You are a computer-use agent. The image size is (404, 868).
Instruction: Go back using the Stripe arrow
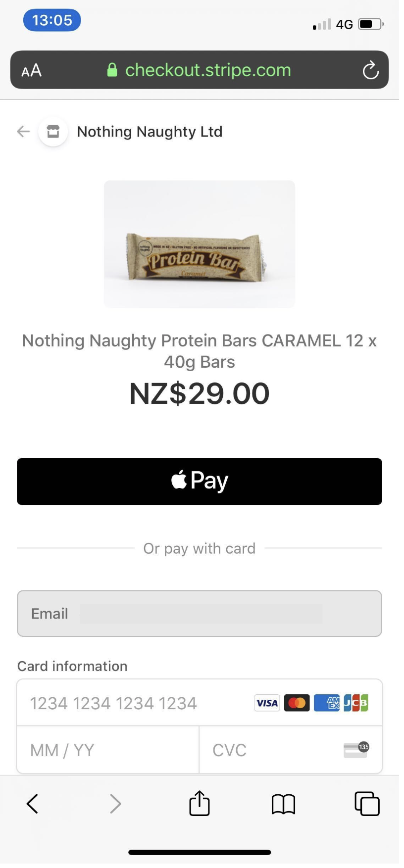(x=23, y=132)
